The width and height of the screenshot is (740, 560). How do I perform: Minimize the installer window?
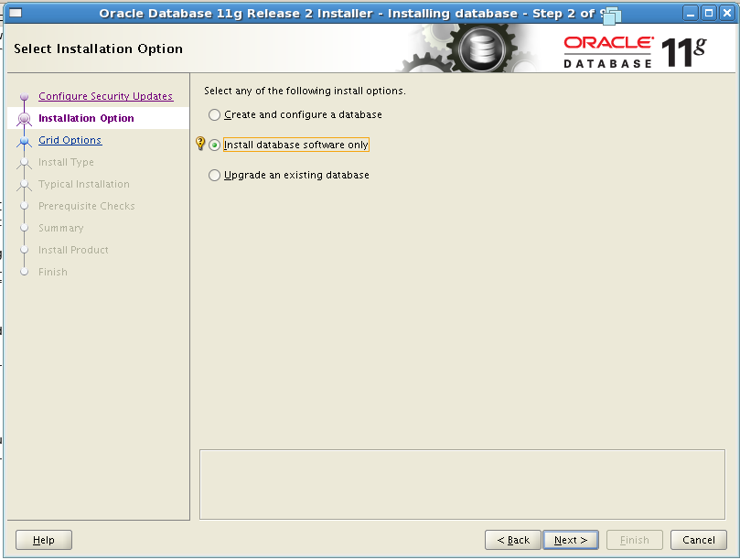coord(691,13)
